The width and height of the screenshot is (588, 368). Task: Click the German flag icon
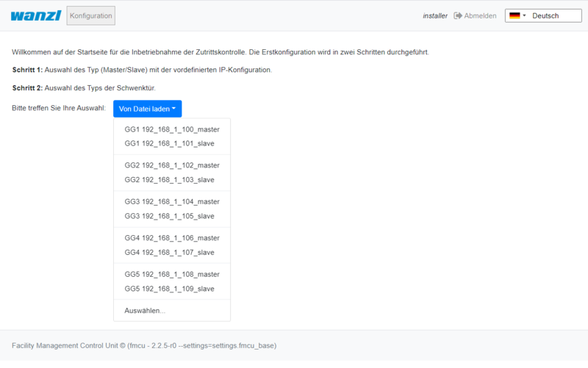[x=514, y=15]
